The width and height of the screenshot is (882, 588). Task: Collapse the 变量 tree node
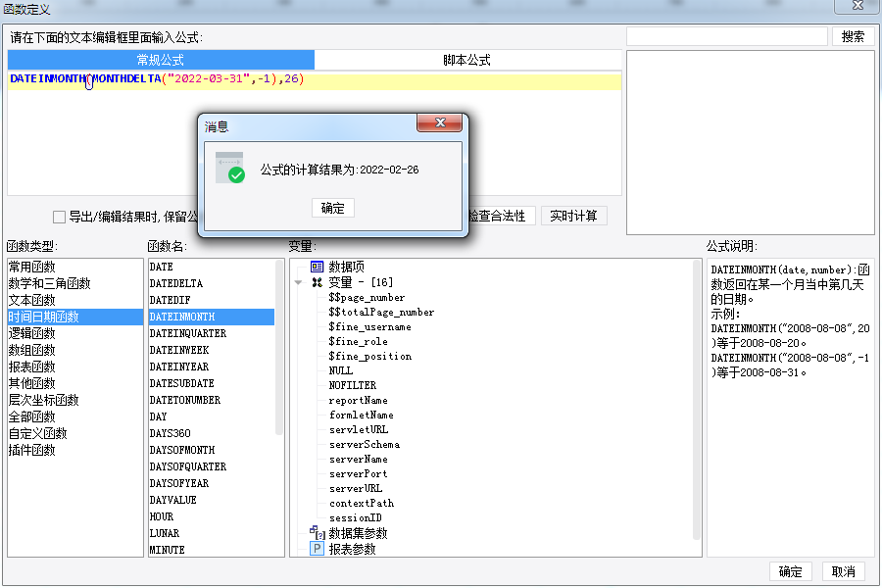coord(299,282)
